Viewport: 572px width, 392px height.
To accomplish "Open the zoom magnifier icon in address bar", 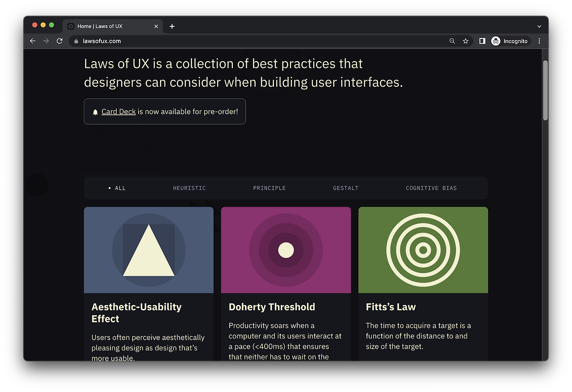I will pyautogui.click(x=452, y=41).
